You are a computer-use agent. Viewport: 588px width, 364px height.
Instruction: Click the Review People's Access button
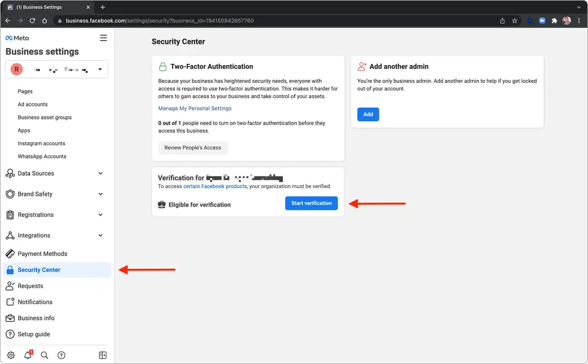tap(192, 148)
